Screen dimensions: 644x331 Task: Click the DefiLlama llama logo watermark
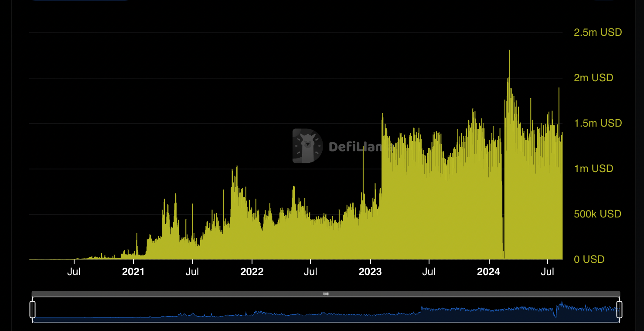[x=308, y=146]
